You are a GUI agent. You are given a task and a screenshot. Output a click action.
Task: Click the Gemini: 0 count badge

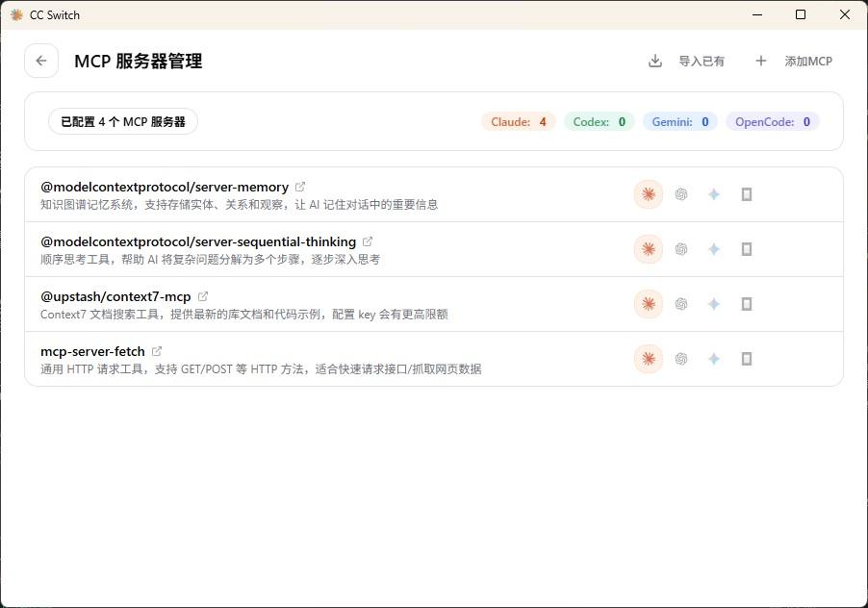point(680,122)
